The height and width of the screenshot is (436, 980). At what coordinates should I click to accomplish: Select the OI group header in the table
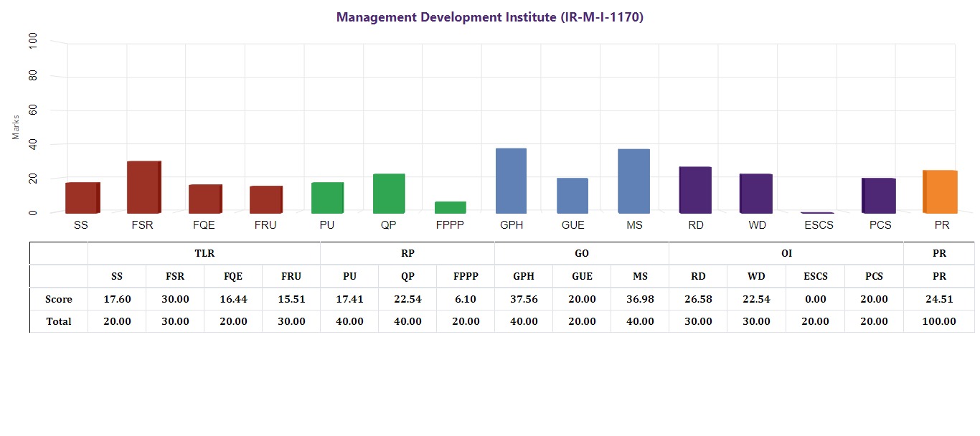[786, 253]
